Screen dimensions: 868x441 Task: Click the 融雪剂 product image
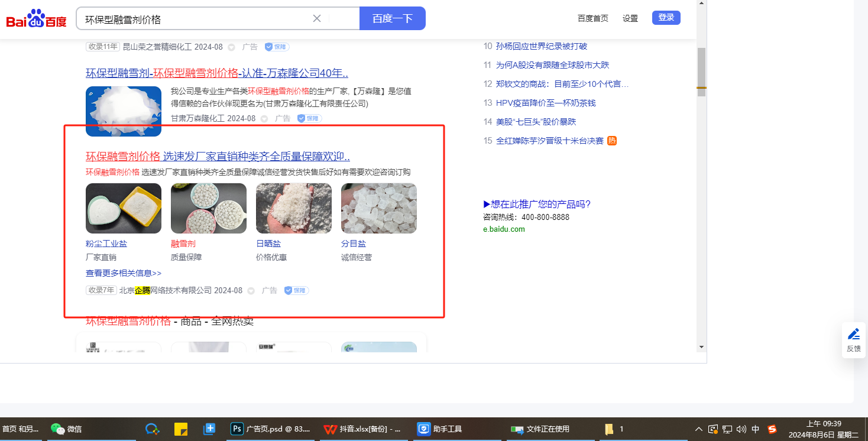[x=209, y=208]
